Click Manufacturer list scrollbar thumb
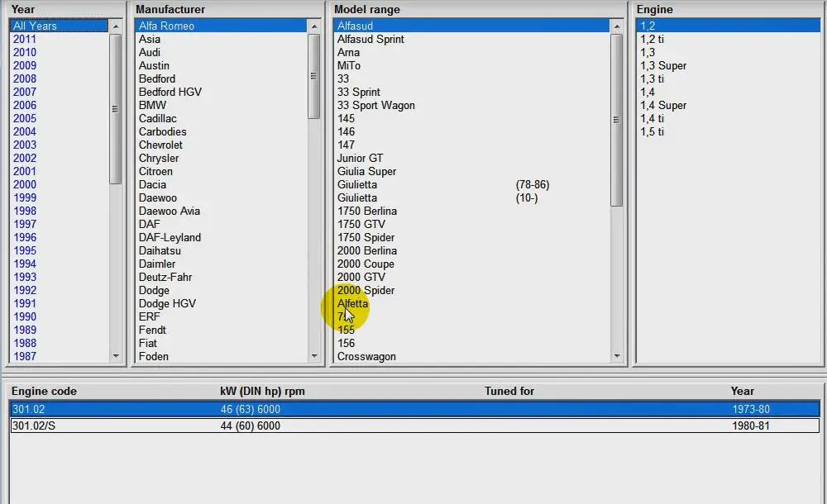Viewport: 827px width, 504px height. (313, 77)
